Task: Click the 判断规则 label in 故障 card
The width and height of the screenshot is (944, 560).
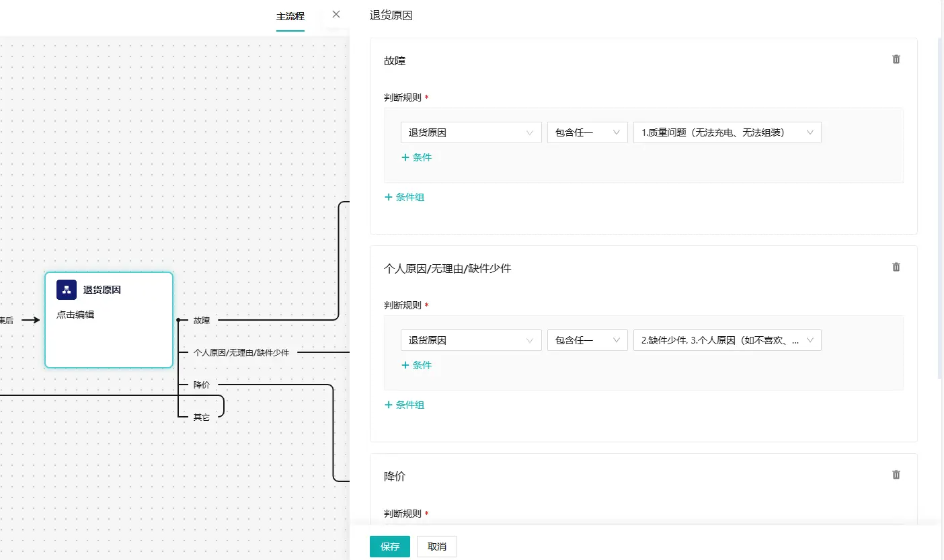Action: (403, 97)
